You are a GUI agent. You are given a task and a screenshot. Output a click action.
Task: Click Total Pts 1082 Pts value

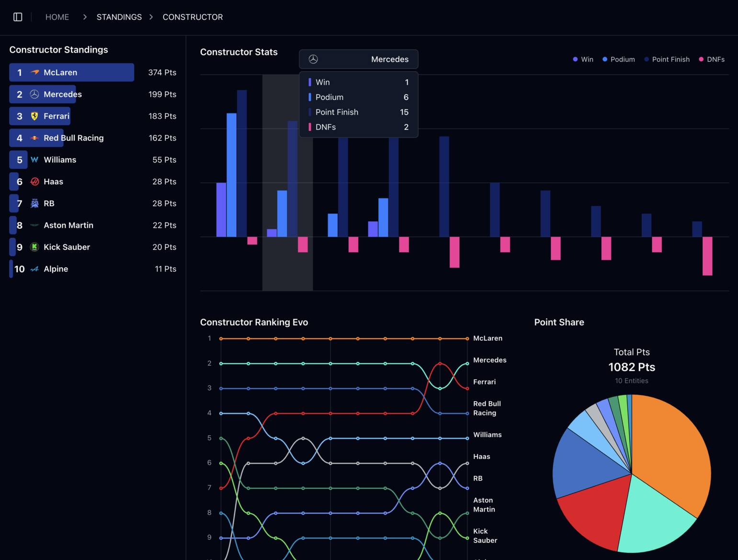tap(632, 367)
